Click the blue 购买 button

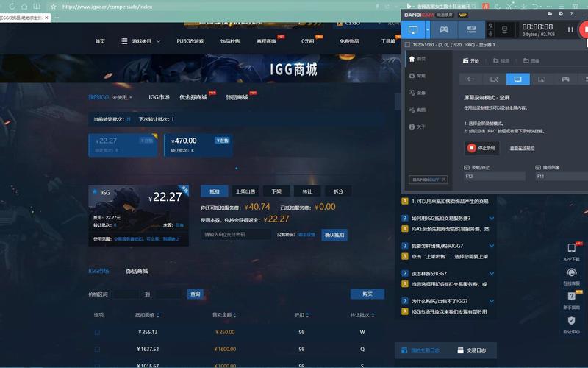tap(367, 294)
